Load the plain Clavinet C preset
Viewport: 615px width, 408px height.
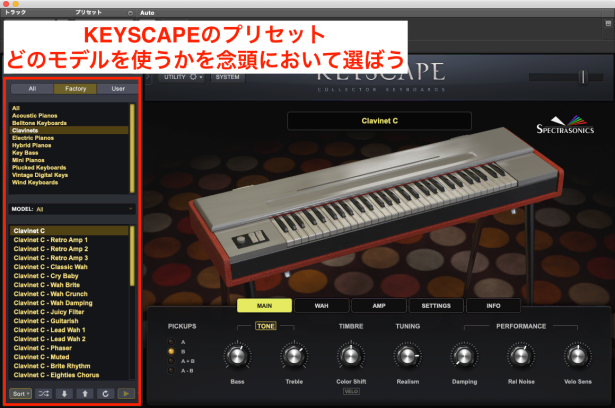69,231
